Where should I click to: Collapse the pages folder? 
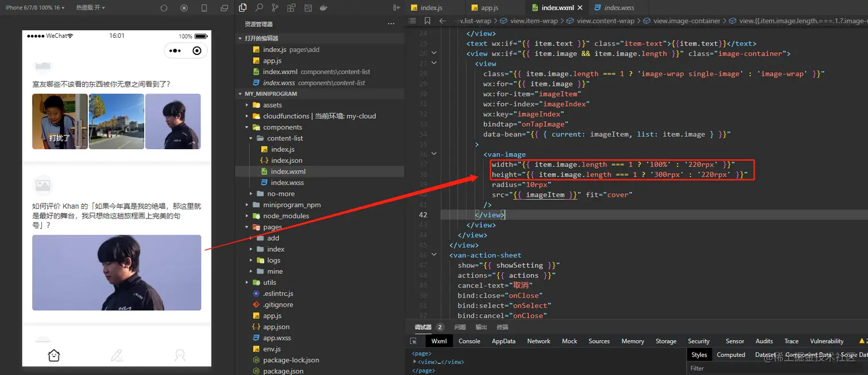pyautogui.click(x=247, y=227)
